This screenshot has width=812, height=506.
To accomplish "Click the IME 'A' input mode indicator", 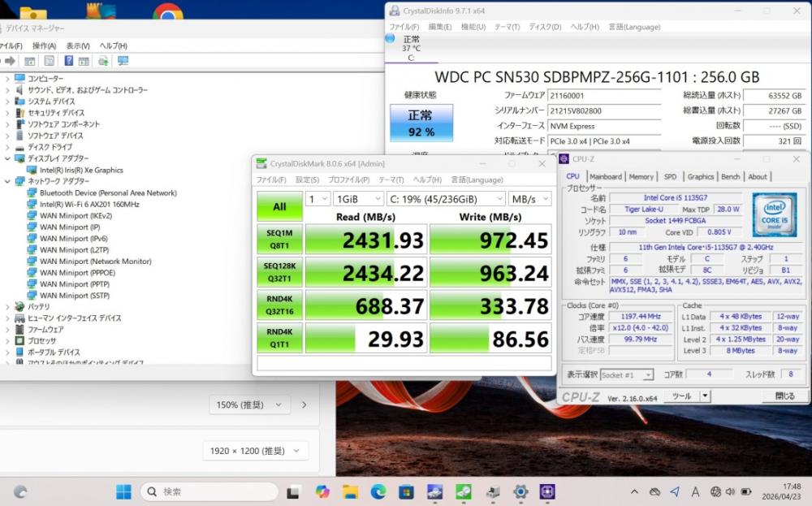I will point(695,491).
